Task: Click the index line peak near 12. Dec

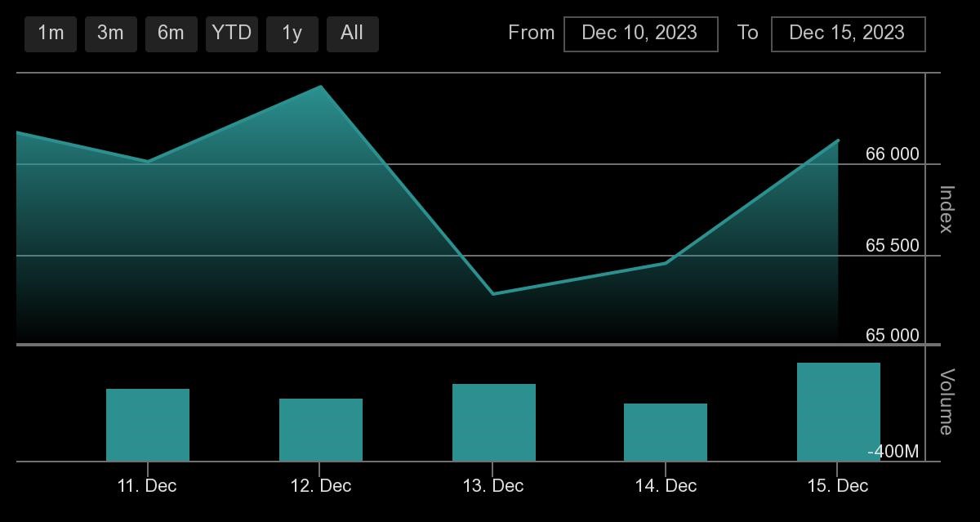Action: point(321,86)
